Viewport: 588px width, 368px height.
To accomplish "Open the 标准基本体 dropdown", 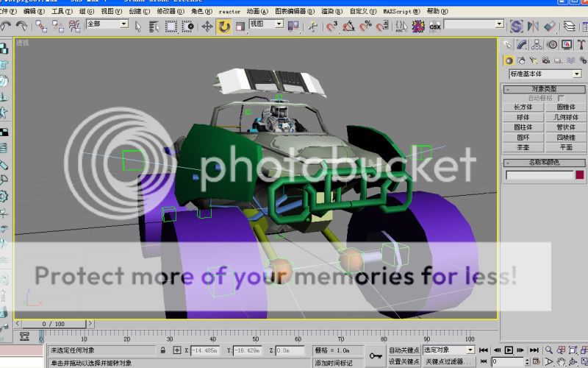I will (577, 74).
